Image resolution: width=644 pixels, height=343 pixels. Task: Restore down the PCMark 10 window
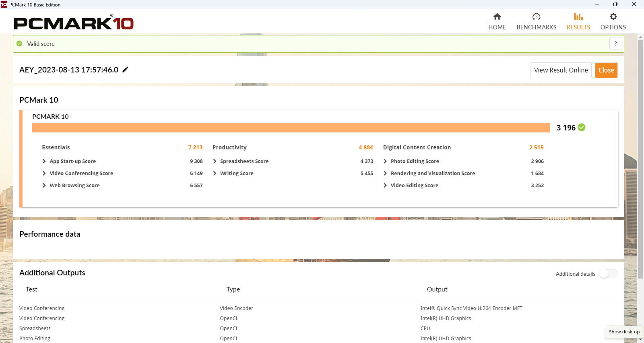(x=615, y=4)
